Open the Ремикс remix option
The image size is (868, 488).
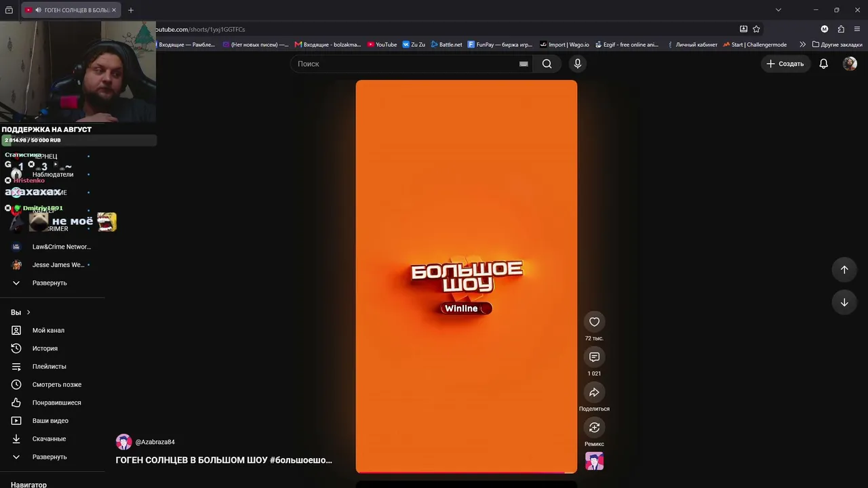coord(594,428)
